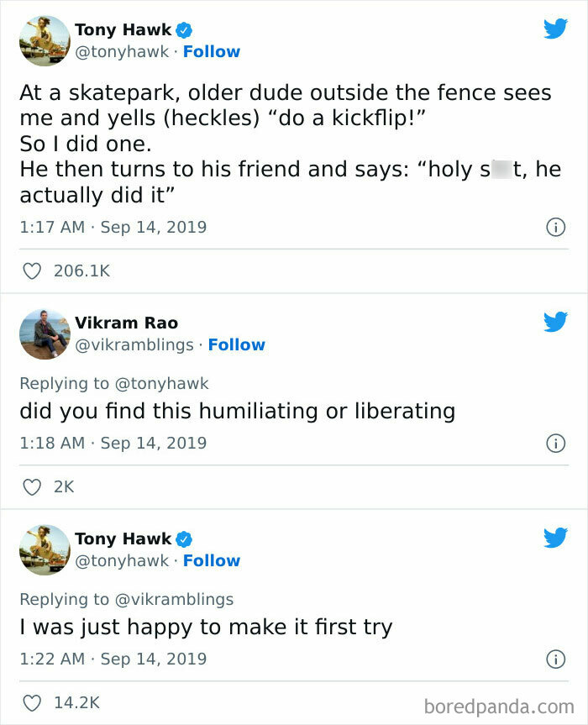The image size is (588, 725).
Task: Open the info icon on the kickflip tweet
Action: coord(556,227)
